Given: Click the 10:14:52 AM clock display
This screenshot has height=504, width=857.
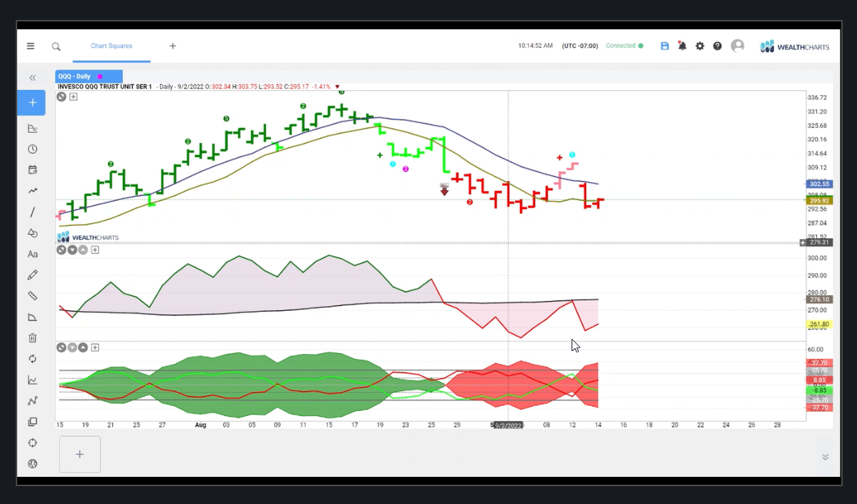Looking at the screenshot, I should 536,46.
